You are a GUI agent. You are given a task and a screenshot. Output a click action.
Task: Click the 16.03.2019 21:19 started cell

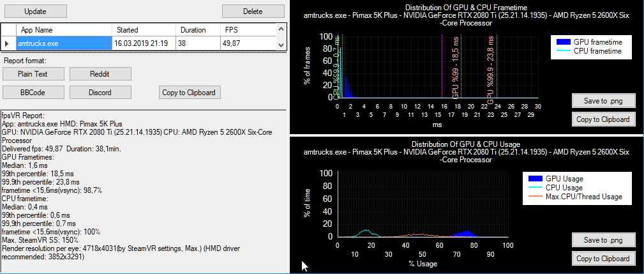[144, 43]
